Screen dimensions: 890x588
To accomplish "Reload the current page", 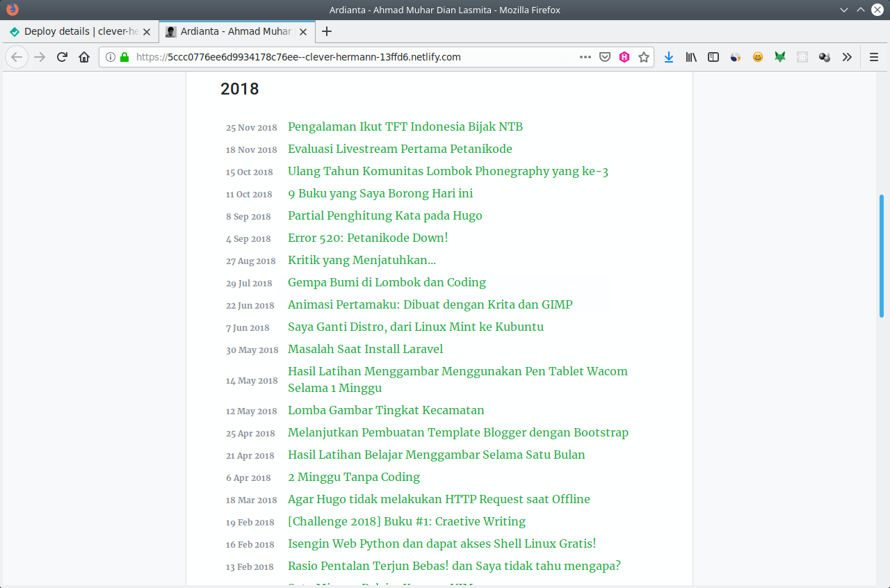I will 61,57.
